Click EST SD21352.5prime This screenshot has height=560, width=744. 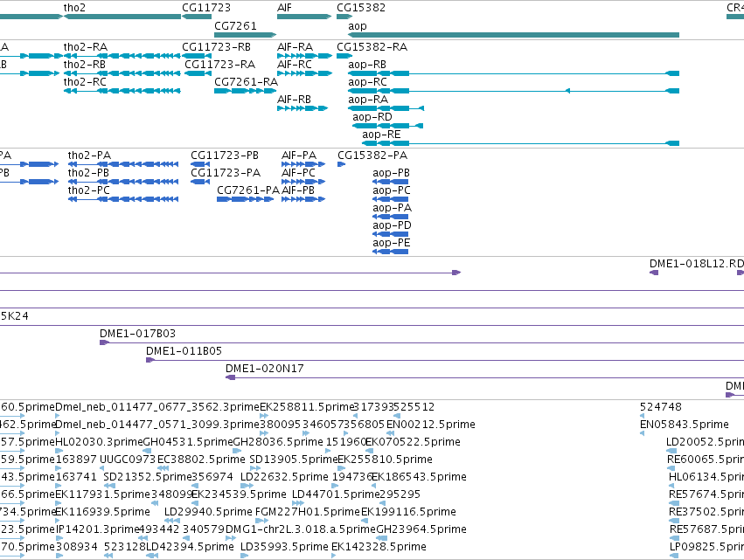(x=148, y=477)
